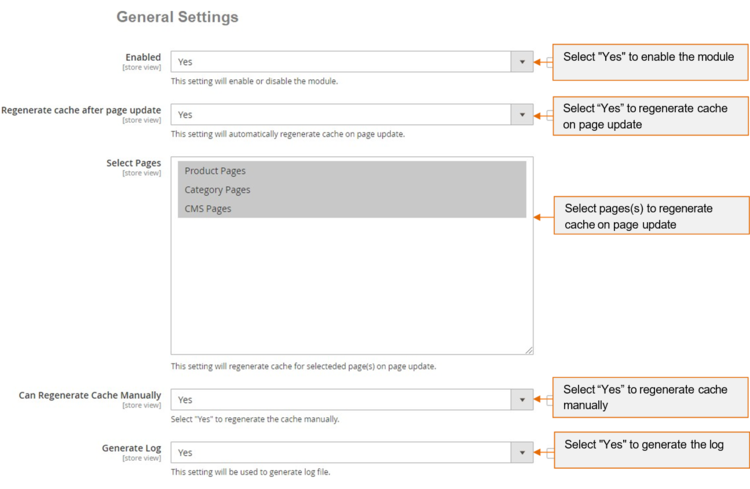Viewport: 750px width, 489px height.
Task: Click the orange arrow beside the Enabled field
Action: click(543, 62)
